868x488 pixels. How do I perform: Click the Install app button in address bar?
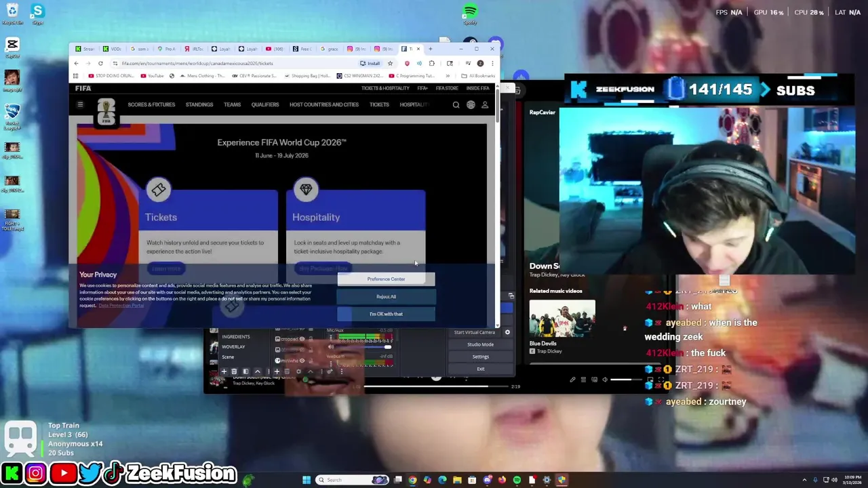370,63
